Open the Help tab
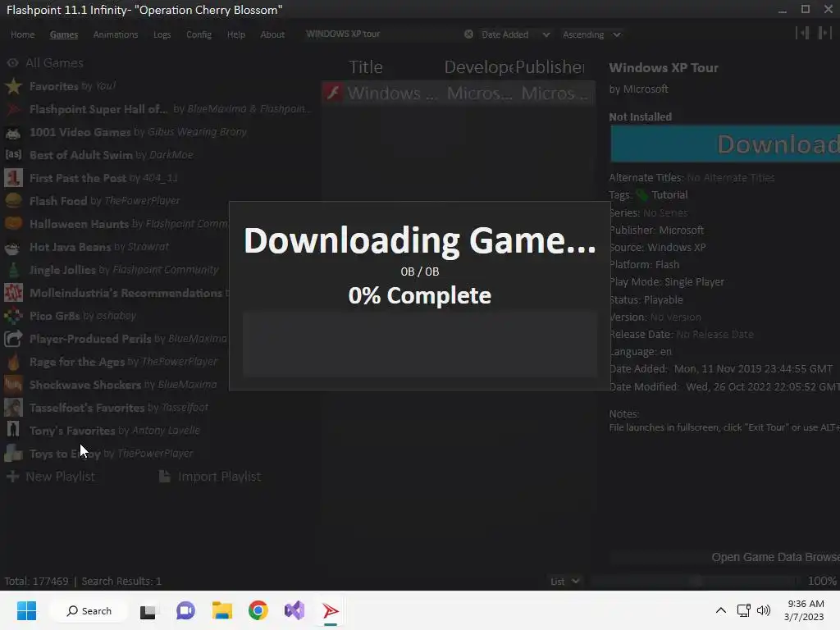Viewport: 840px width, 630px height. point(235,34)
